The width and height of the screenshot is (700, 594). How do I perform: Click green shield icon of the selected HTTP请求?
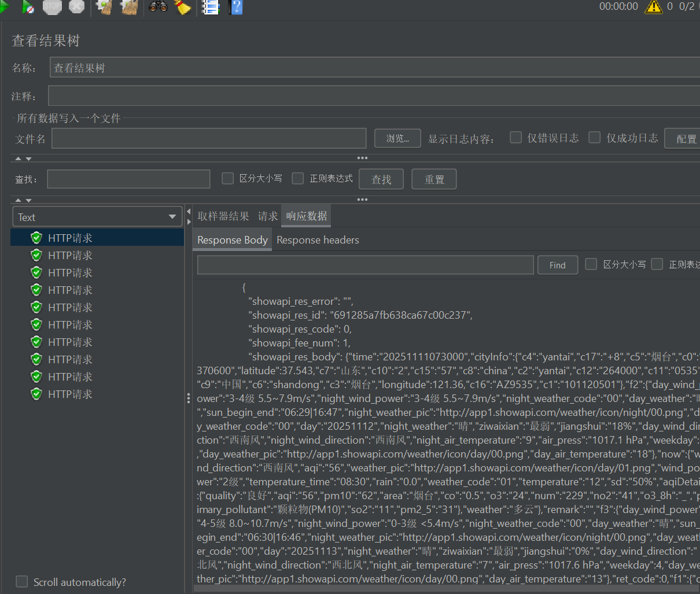36,238
